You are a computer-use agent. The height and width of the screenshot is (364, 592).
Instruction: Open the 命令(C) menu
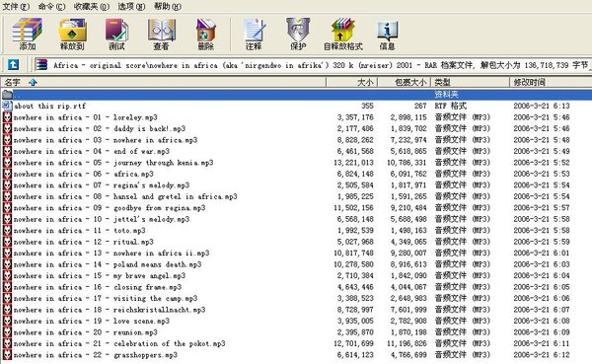coord(51,7)
